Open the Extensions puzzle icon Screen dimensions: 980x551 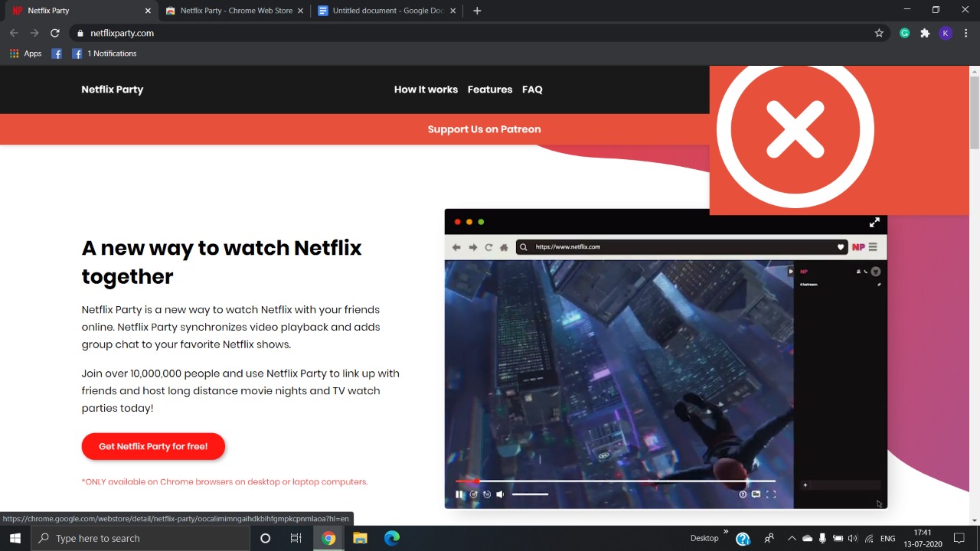(925, 33)
